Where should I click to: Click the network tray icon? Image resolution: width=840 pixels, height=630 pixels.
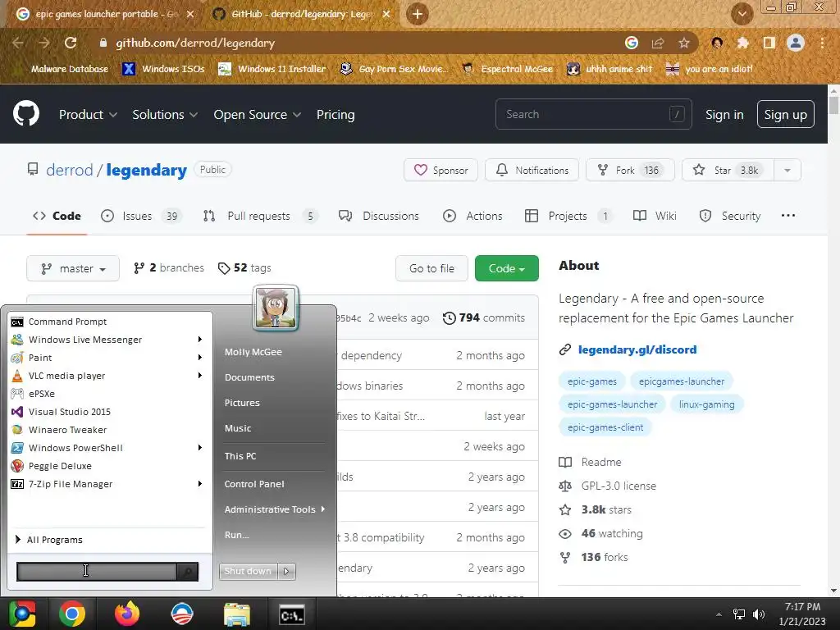pyautogui.click(x=739, y=614)
